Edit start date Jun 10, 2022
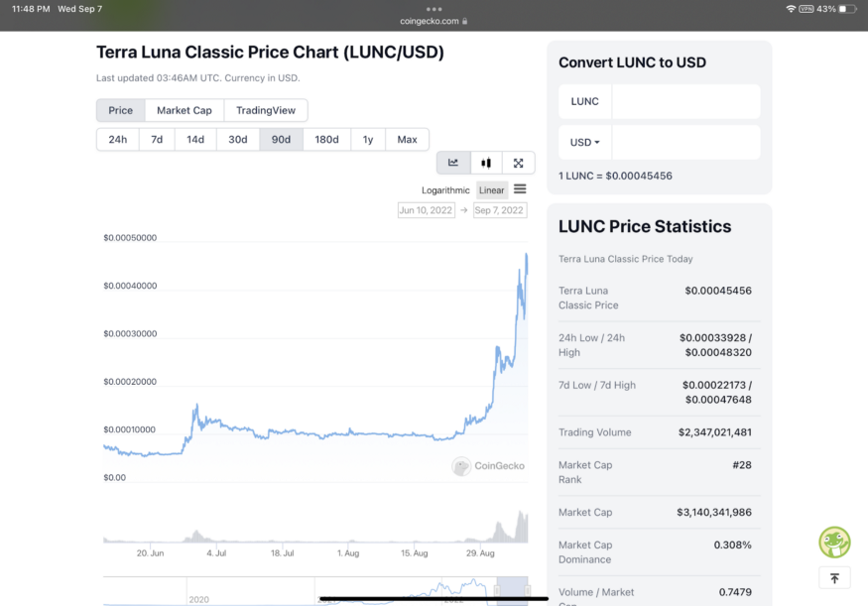Image resolution: width=868 pixels, height=606 pixels. coord(427,210)
